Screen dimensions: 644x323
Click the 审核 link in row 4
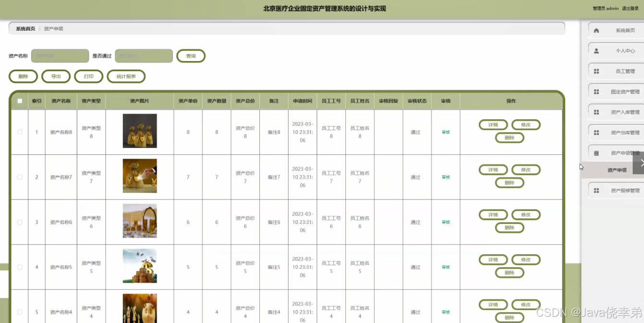(446, 267)
